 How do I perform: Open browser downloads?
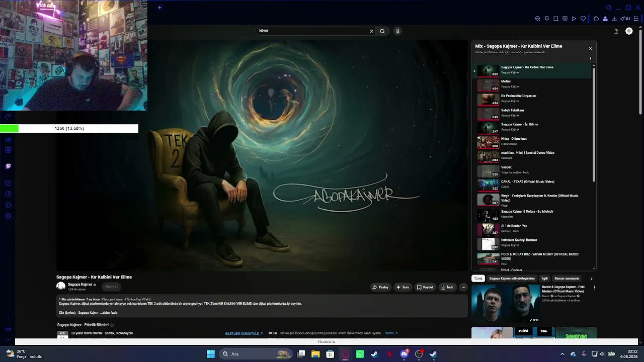(614, 19)
